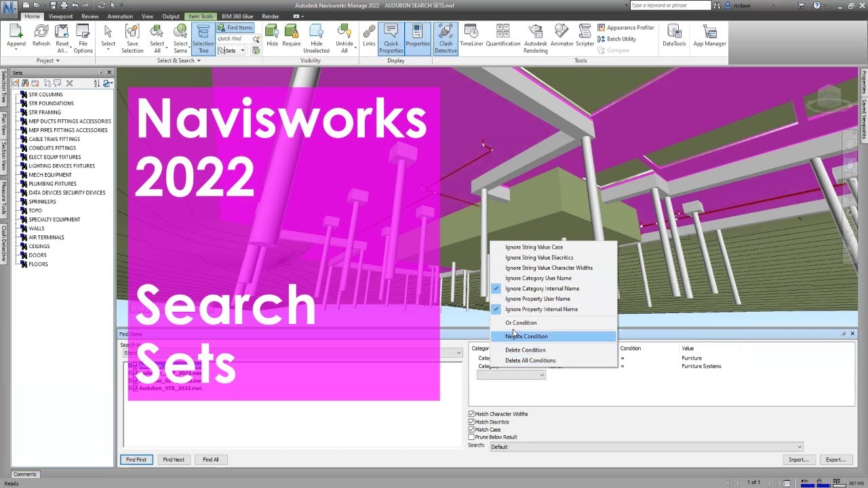Choose Or Condition from context menu

pyautogui.click(x=553, y=323)
